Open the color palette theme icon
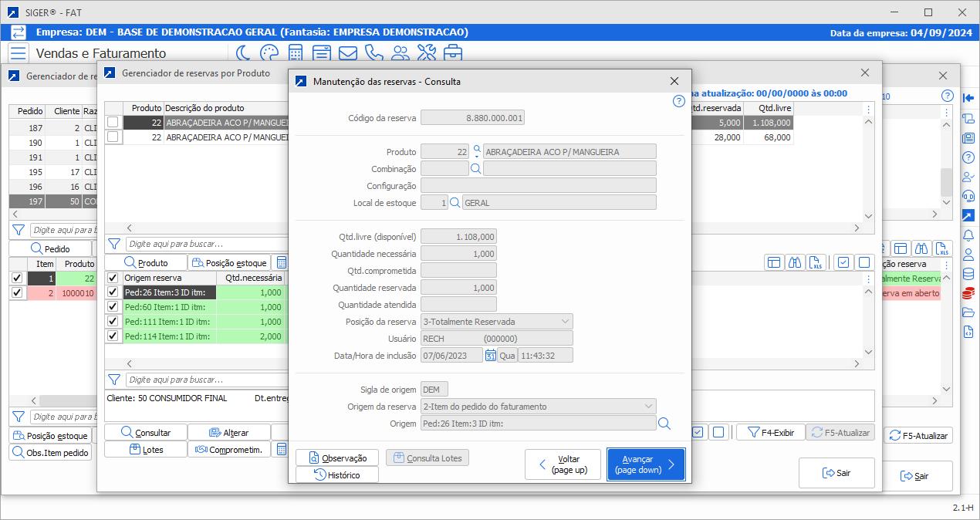Viewport: 980px width, 520px height. point(269,53)
